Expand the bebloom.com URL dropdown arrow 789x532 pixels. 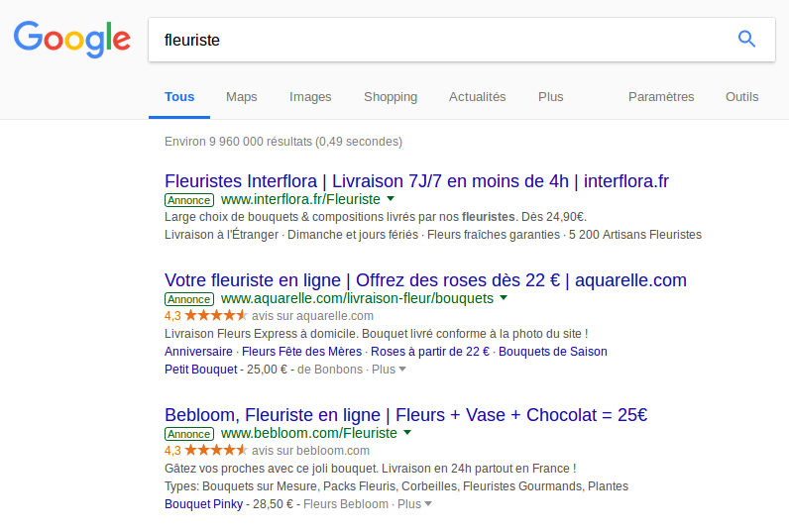point(407,433)
